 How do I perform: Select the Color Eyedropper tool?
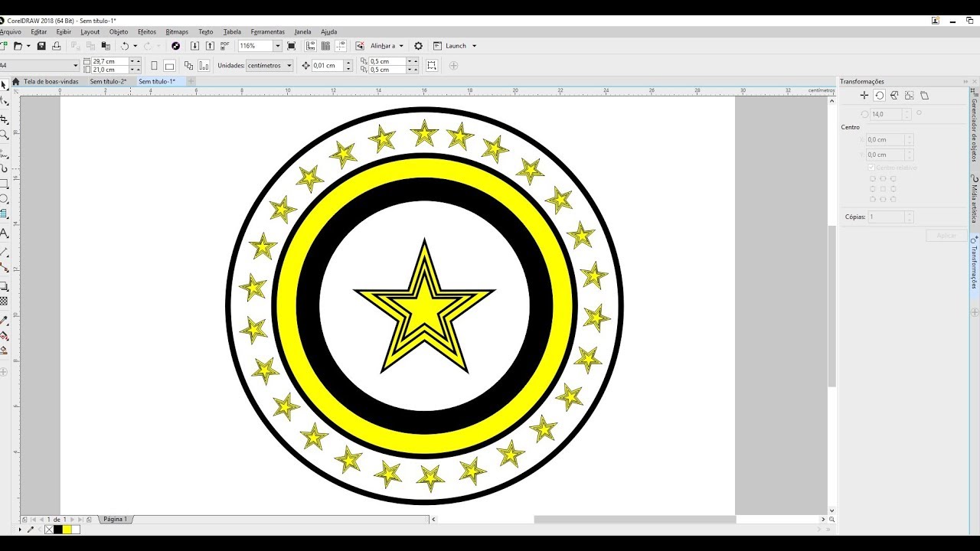[4, 321]
